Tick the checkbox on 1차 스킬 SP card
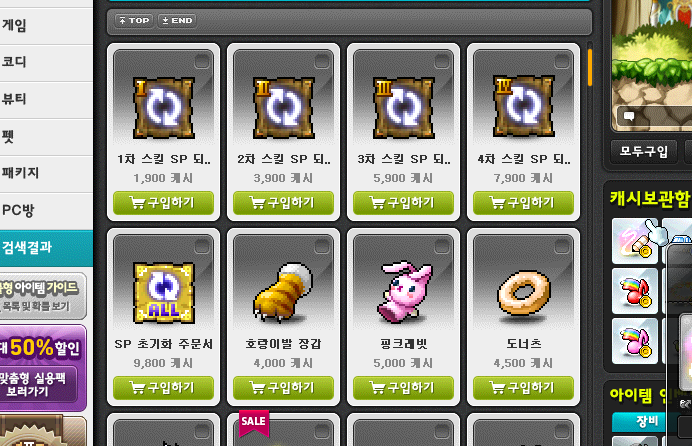This screenshot has height=446, width=692. point(202,61)
